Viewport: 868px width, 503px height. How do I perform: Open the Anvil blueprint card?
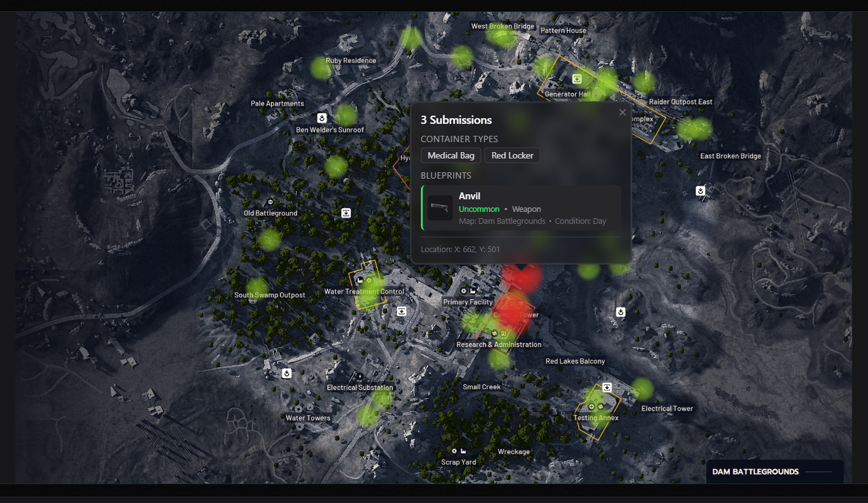click(x=521, y=208)
